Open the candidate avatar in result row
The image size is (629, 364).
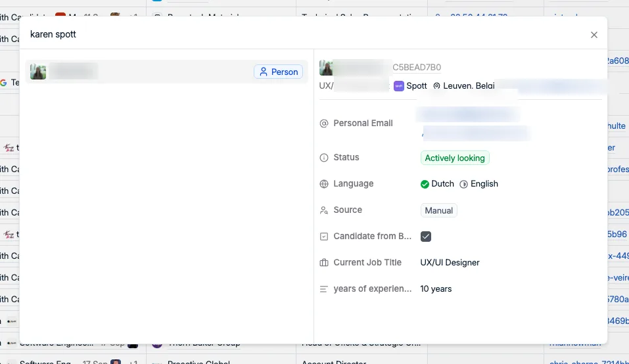click(38, 72)
